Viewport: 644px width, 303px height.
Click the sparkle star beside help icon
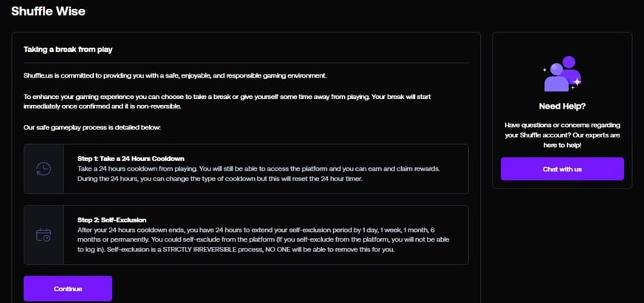(577, 82)
